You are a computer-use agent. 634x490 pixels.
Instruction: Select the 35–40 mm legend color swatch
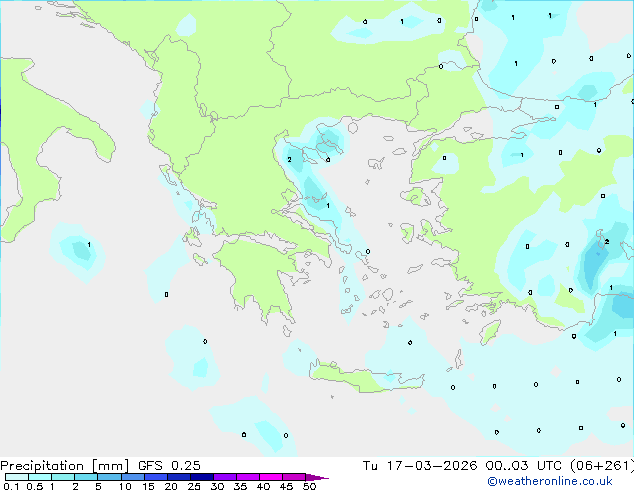(248, 477)
